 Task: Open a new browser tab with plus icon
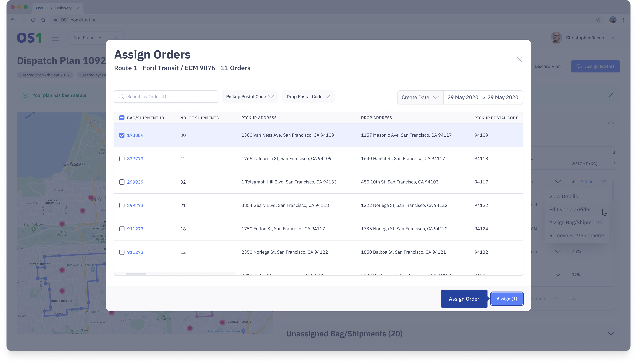(x=91, y=8)
